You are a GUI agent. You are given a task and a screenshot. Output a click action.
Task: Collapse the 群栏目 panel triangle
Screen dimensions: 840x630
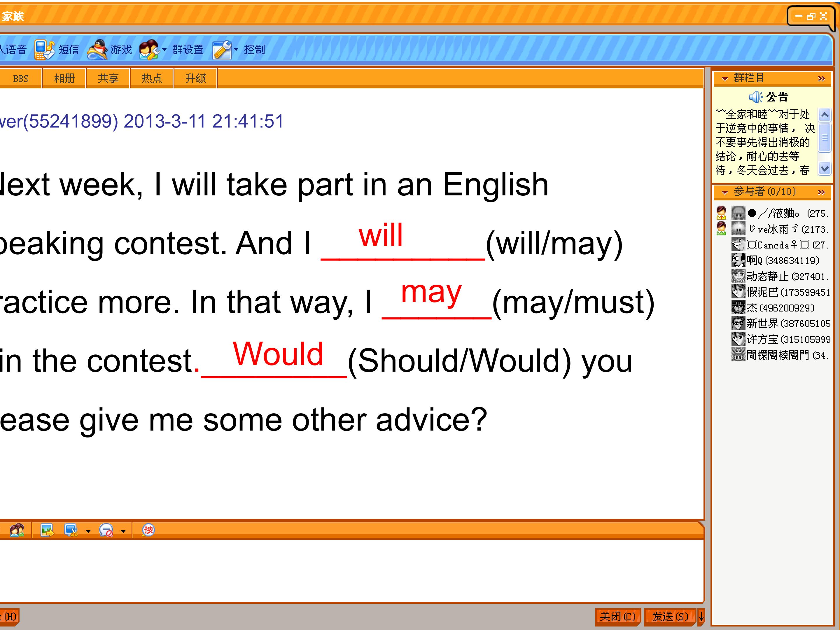coord(724,79)
